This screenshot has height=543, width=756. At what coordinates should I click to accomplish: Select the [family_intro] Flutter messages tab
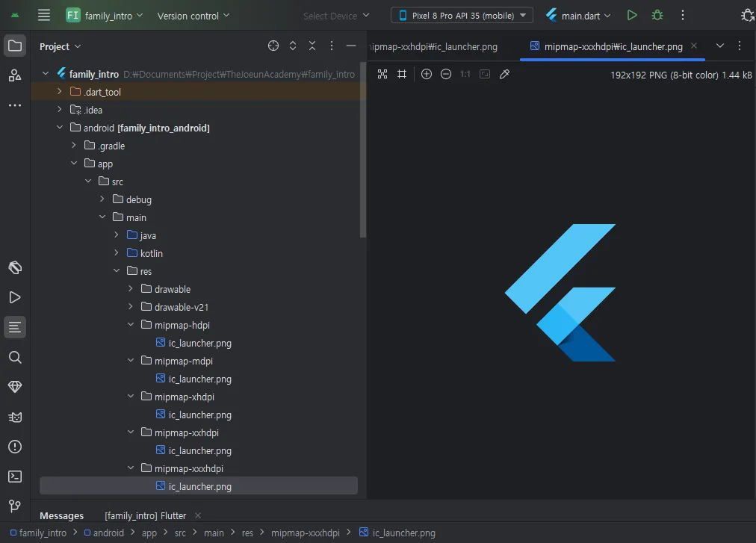pyautogui.click(x=145, y=516)
